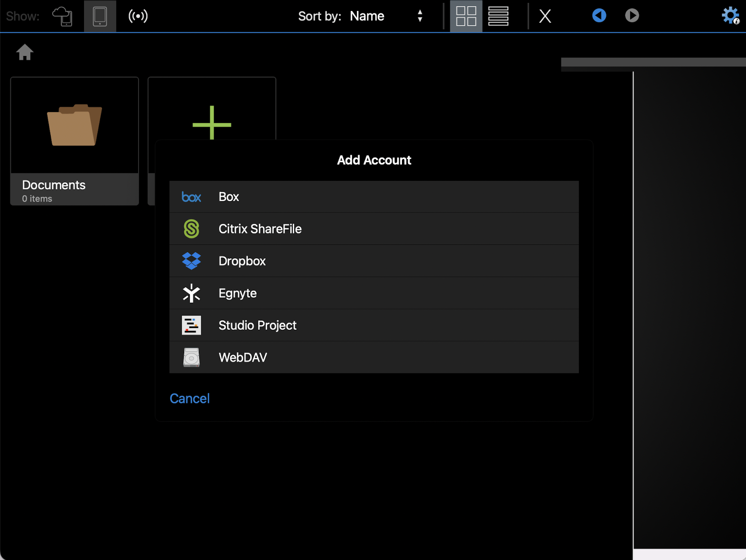Viewport: 746px width, 560px height.
Task: Select Egnyte account option
Action: 374,293
